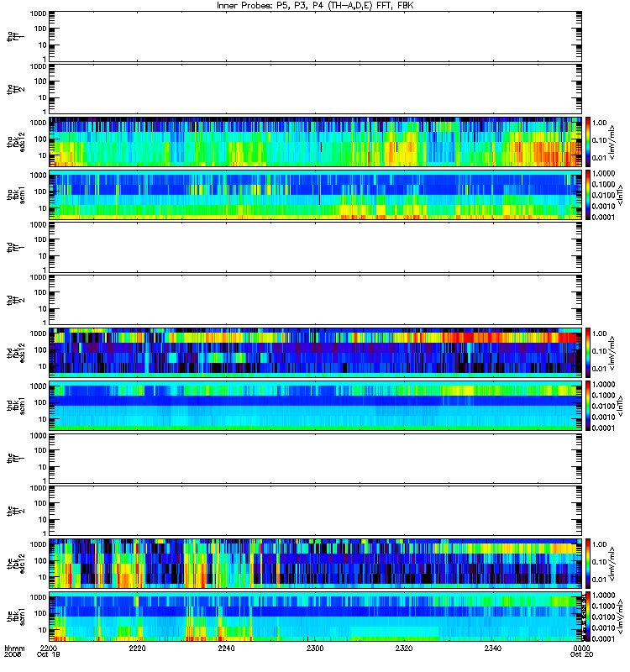This screenshot has height=672, width=630.
Task: Click the tha fbk edc12 spectrogram panel
Action: point(316,142)
